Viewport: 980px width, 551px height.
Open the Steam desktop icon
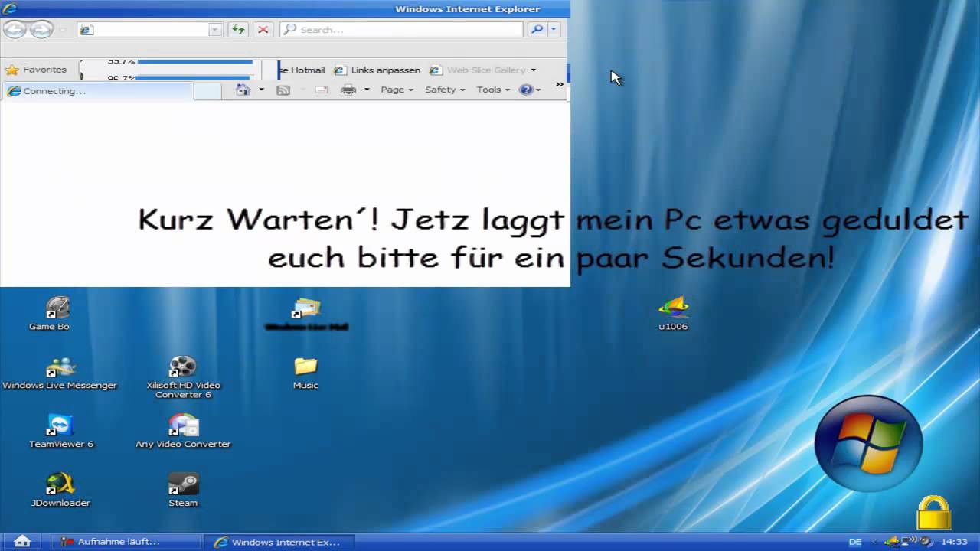(x=183, y=491)
